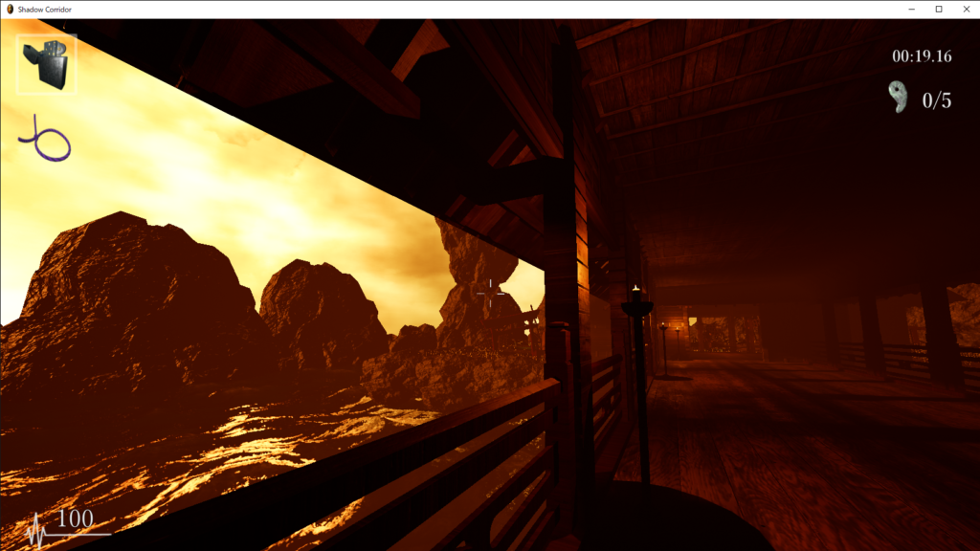Click the magatama bead collectible icon
This screenshot has height=551, width=980.
point(898,98)
